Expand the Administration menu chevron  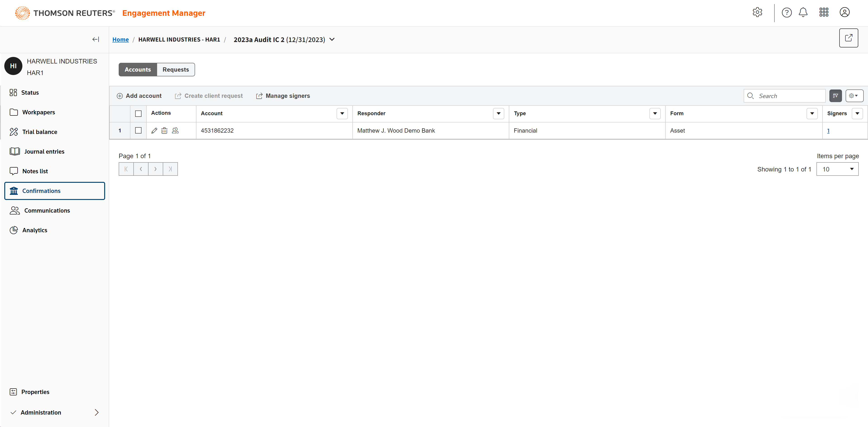click(97, 412)
